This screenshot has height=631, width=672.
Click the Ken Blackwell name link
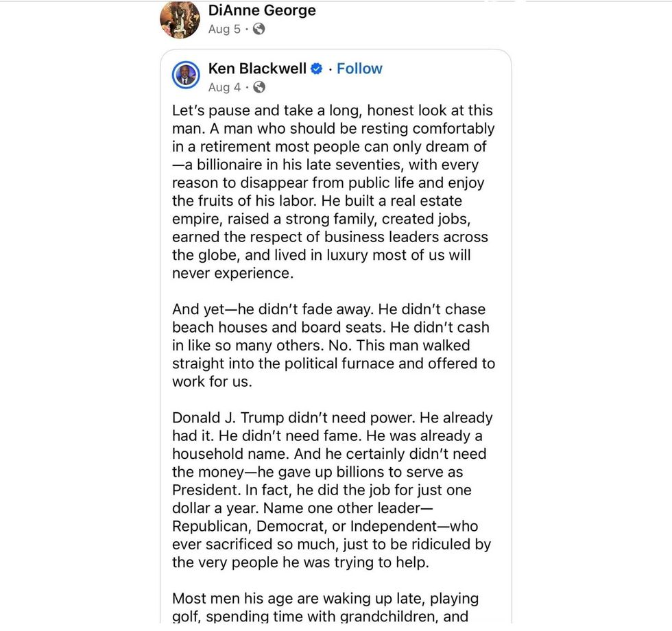point(257,69)
